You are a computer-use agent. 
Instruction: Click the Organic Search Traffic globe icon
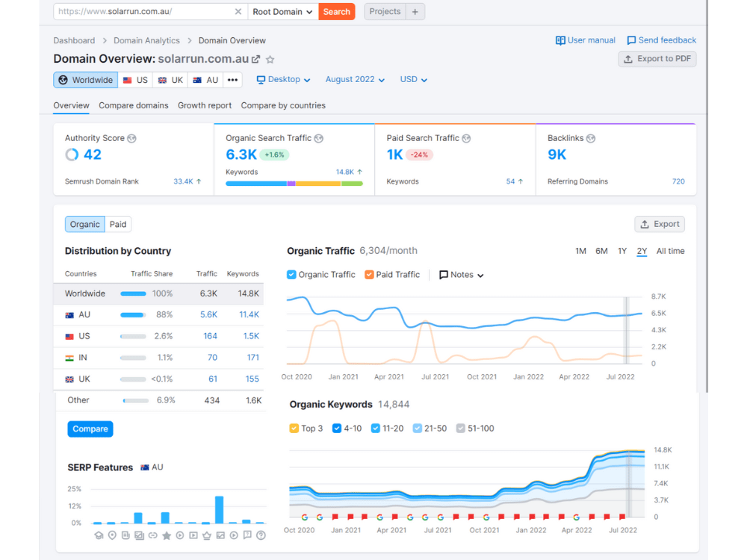319,138
